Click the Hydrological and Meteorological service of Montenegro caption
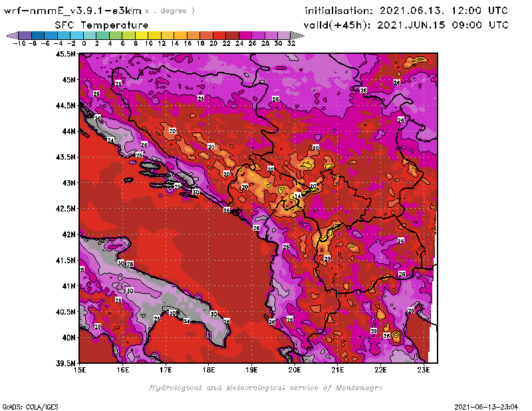This screenshot has height=411, width=532. click(x=265, y=388)
